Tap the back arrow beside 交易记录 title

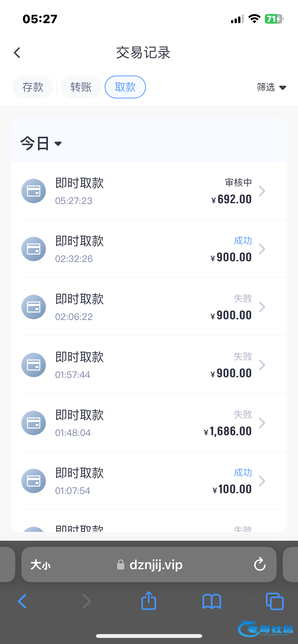point(17,53)
